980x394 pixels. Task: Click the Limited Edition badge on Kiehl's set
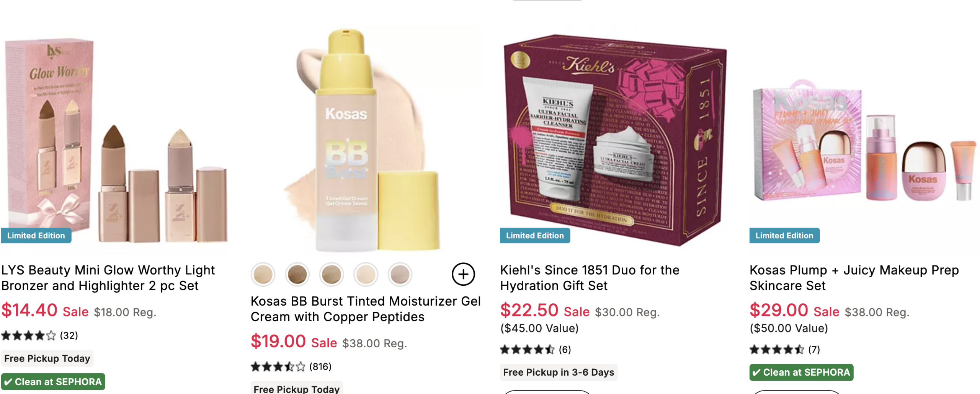pos(535,236)
